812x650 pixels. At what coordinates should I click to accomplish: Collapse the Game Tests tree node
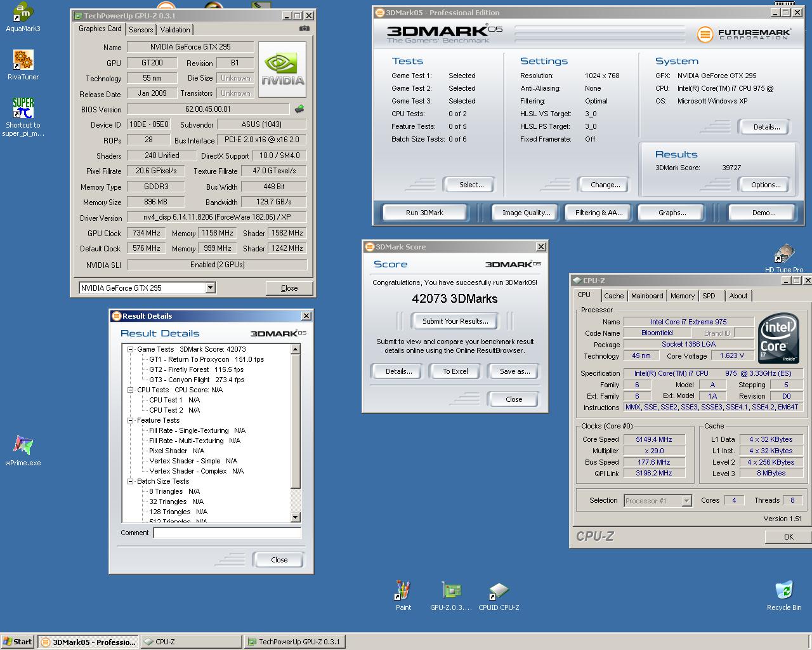coord(131,349)
